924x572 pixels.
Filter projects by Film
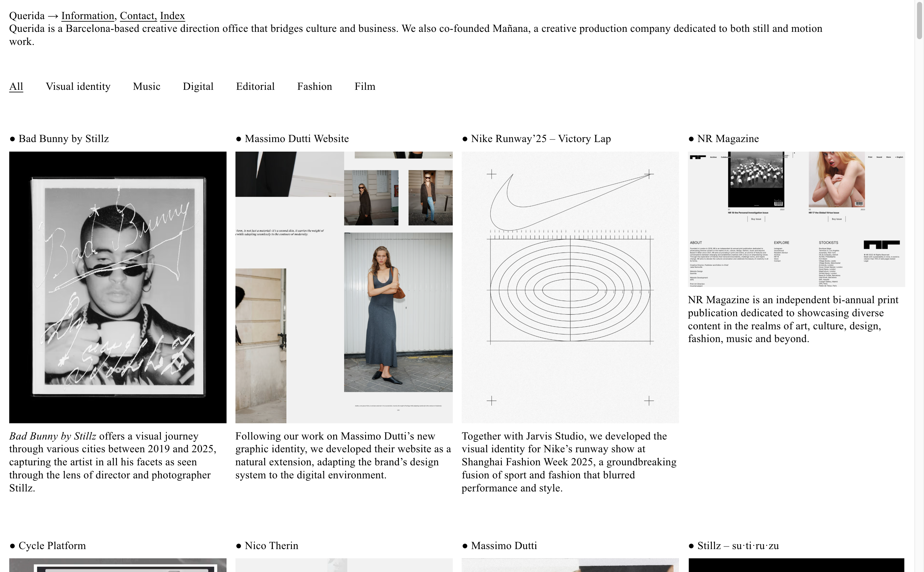(x=365, y=86)
